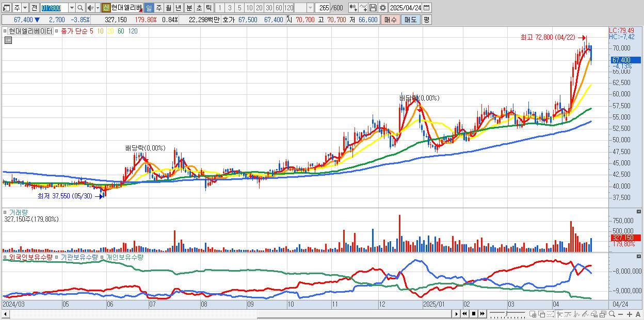The height and width of the screenshot is (320, 644).
Task: Adjust the playback speed slider
Action: [507, 314]
